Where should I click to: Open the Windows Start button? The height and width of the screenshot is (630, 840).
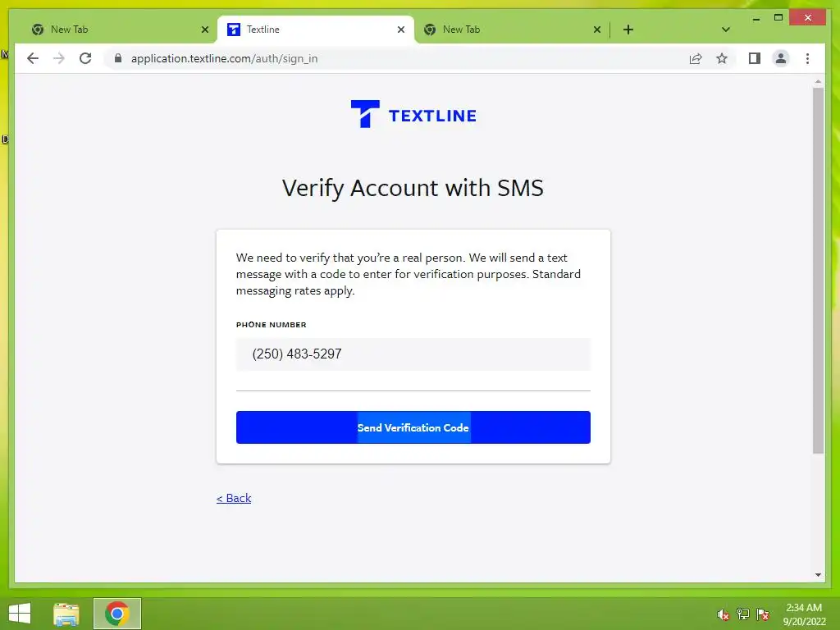(20, 614)
